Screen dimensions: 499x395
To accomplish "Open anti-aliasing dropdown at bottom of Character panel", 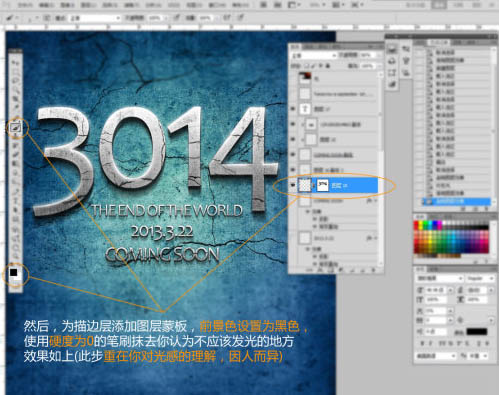I will coord(478,356).
